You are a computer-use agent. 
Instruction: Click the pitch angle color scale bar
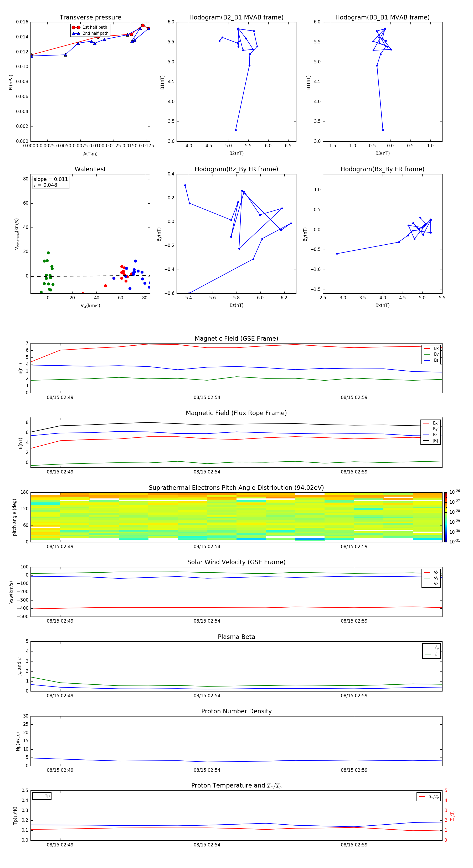[445, 517]
